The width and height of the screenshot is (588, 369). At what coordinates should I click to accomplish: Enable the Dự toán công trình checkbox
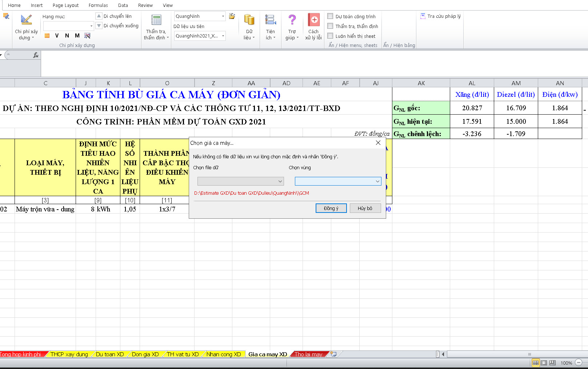[330, 16]
